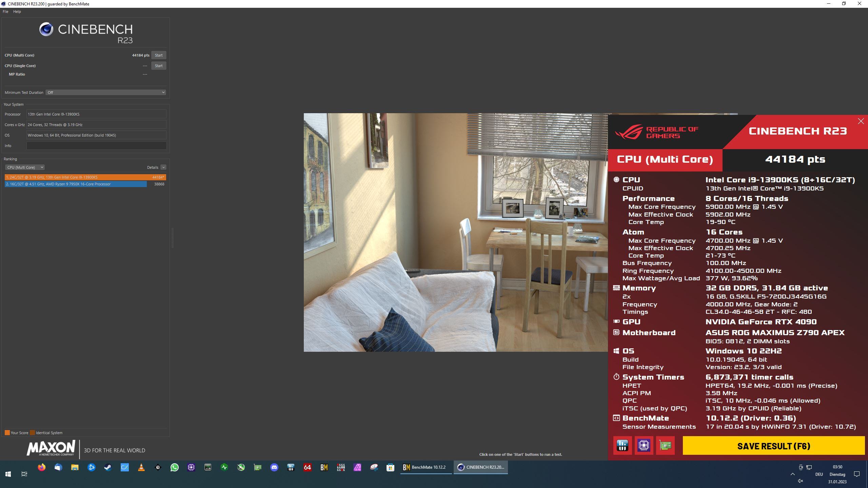This screenshot has height=488, width=868.
Task: Open CPU-Z purple chip icon in result panel
Action: [644, 445]
